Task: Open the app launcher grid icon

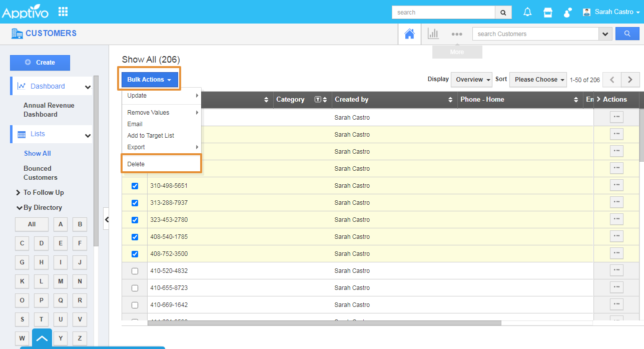Action: pos(63,12)
